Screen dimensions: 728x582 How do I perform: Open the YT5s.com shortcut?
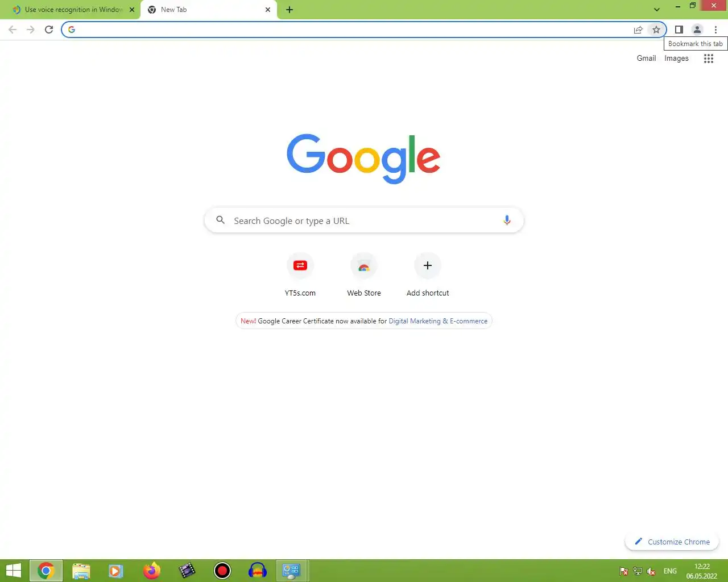tap(300, 275)
